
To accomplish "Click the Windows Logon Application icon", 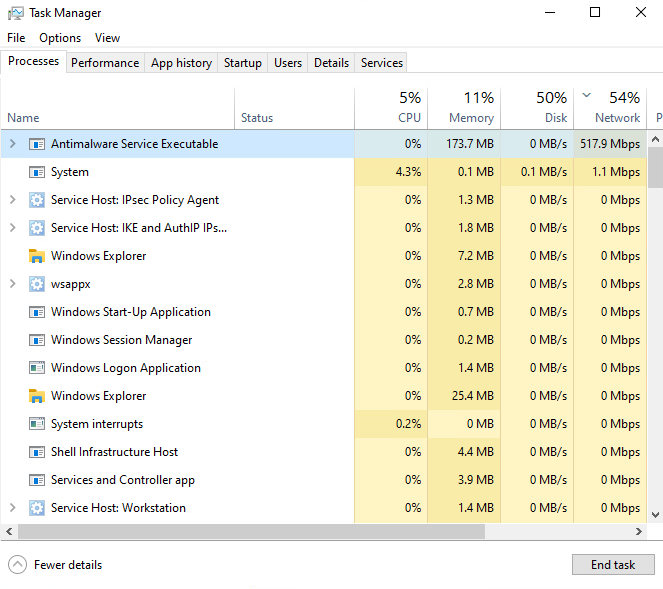I will pos(37,368).
